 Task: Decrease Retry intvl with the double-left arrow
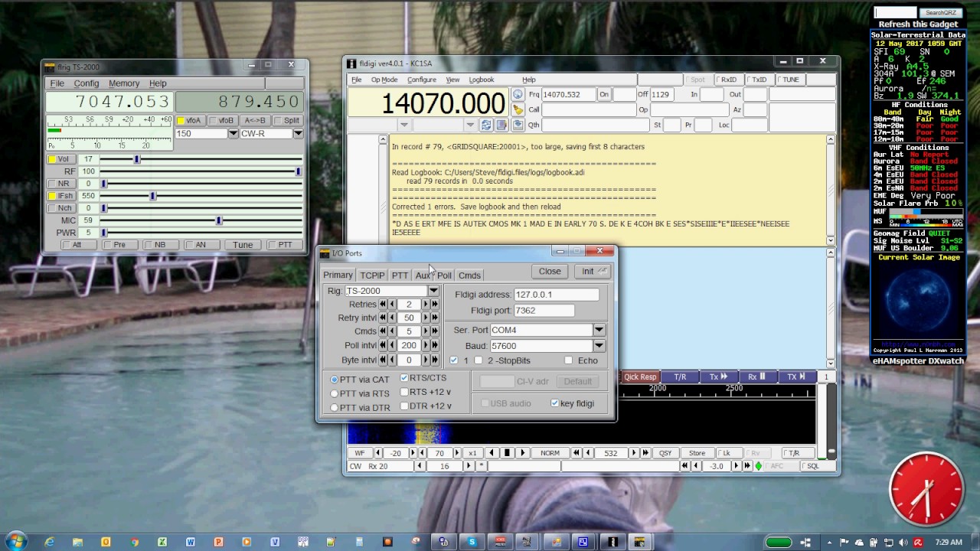pos(383,318)
